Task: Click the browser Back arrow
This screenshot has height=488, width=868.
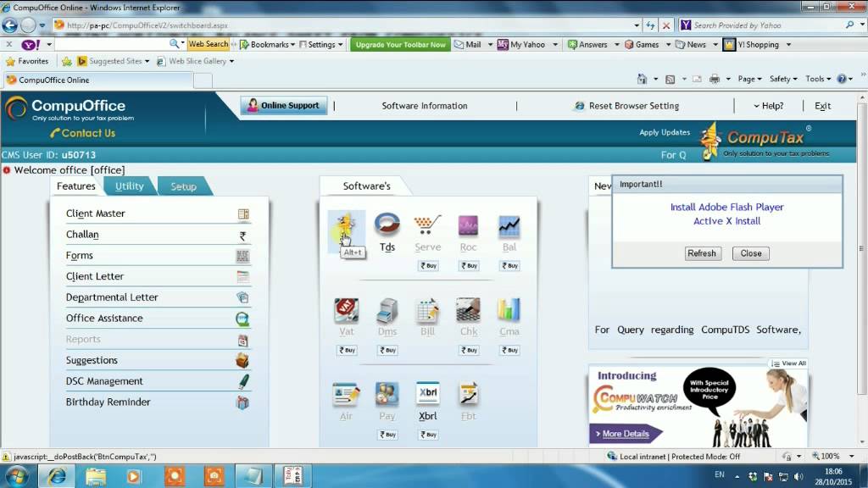Action: click(10, 25)
